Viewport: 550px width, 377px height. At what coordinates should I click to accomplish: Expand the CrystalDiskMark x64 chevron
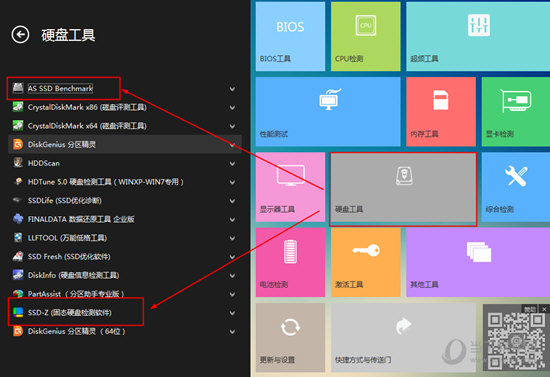coord(232,126)
